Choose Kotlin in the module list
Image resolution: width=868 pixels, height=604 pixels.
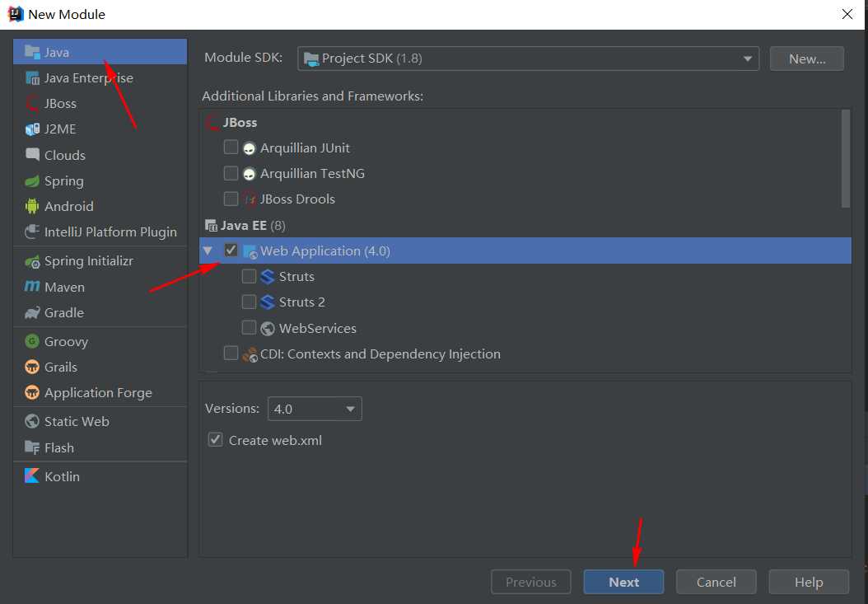100,476
